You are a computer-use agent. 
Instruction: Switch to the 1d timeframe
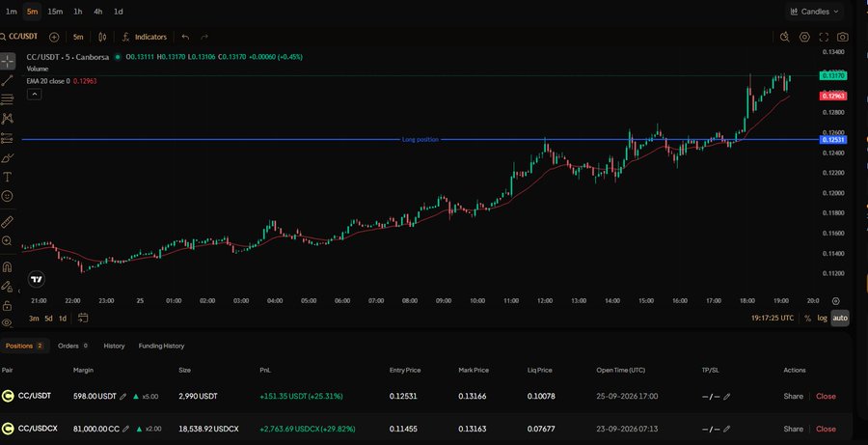pyautogui.click(x=118, y=12)
